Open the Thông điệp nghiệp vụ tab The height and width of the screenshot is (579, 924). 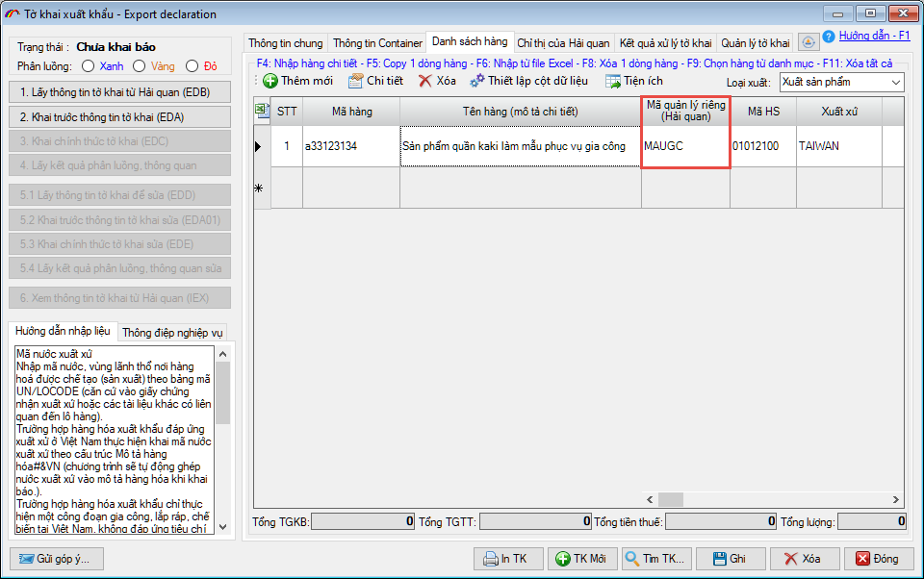click(172, 333)
